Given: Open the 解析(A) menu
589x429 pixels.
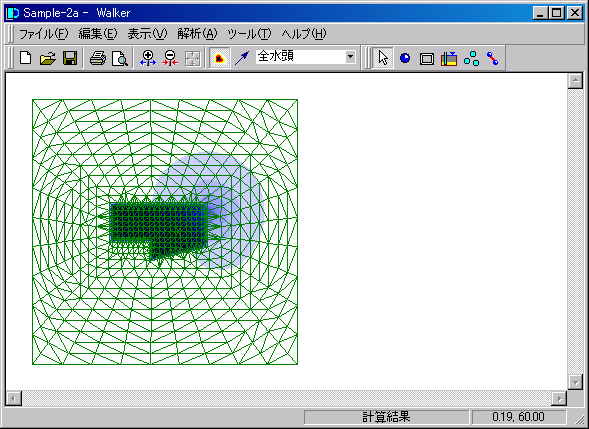Looking at the screenshot, I should tap(197, 34).
